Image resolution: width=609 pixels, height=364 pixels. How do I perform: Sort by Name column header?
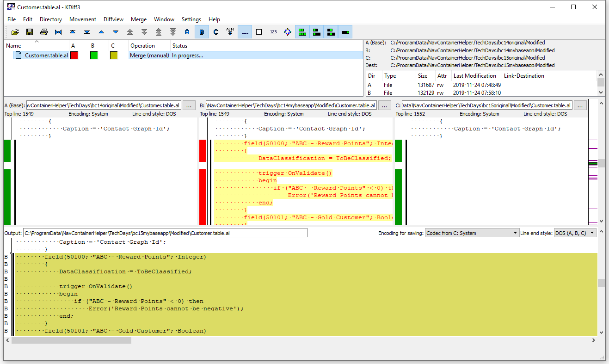[37, 45]
